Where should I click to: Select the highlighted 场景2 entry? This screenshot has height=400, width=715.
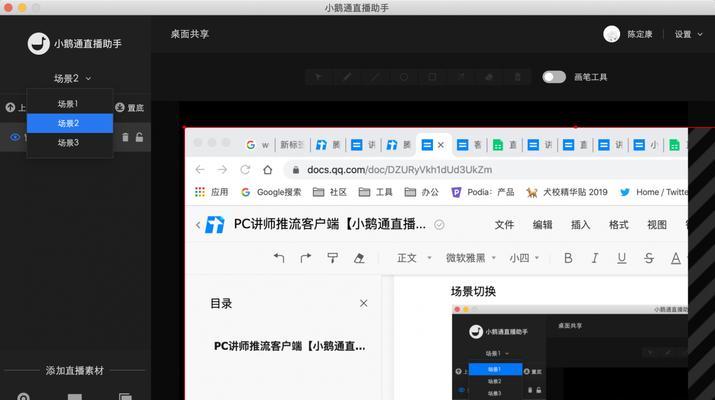[x=70, y=124]
